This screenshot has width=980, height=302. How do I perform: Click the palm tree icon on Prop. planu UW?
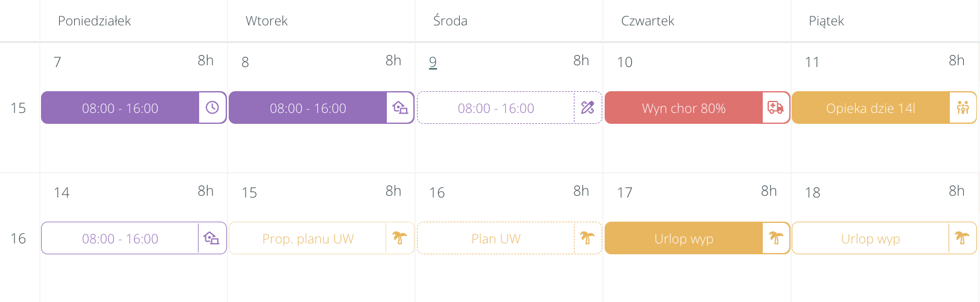tap(399, 238)
